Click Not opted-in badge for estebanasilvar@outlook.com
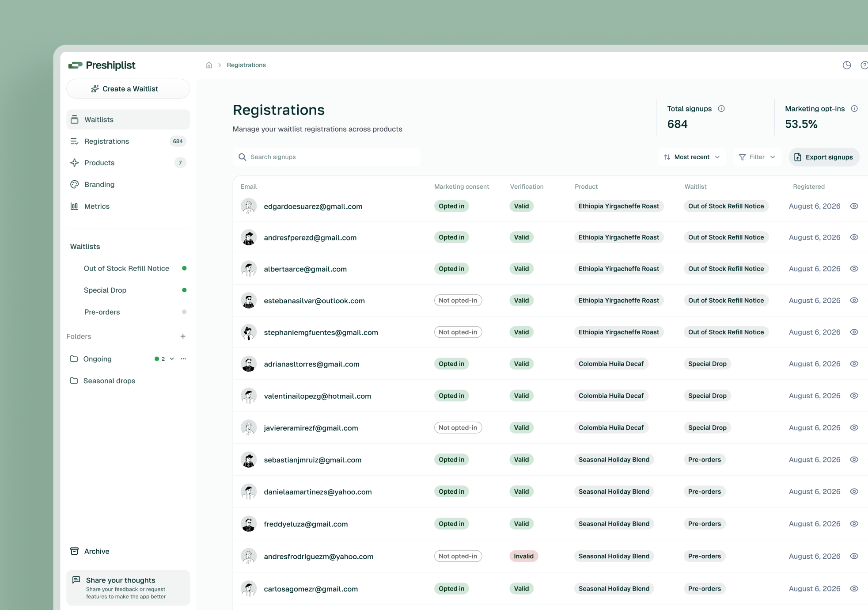 pos(458,301)
